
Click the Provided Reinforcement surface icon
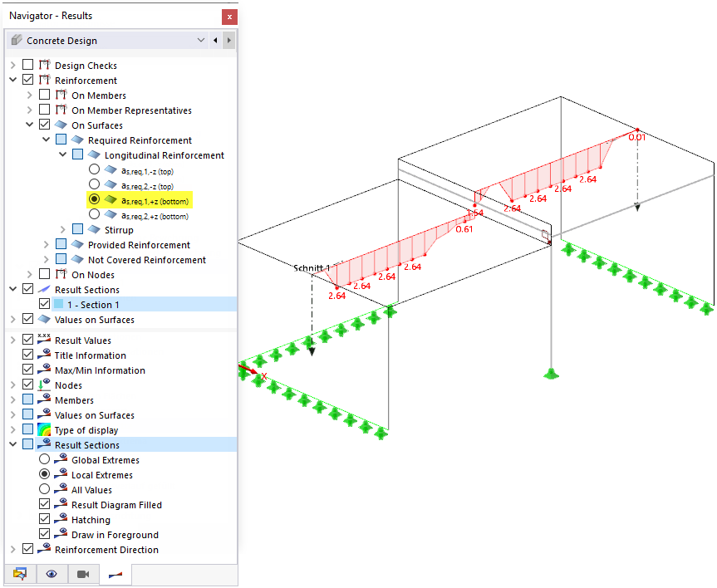click(77, 244)
